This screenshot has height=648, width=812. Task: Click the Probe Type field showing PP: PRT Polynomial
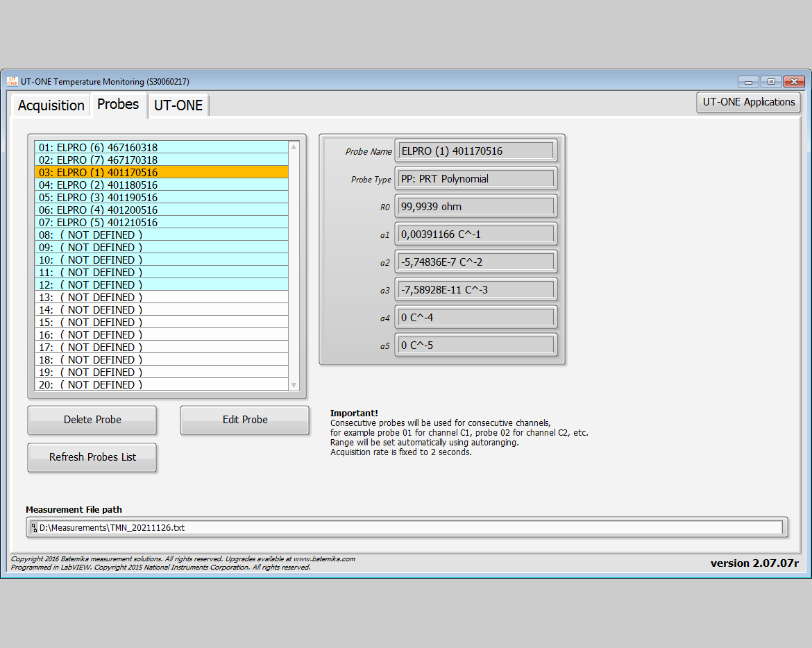[x=475, y=178]
